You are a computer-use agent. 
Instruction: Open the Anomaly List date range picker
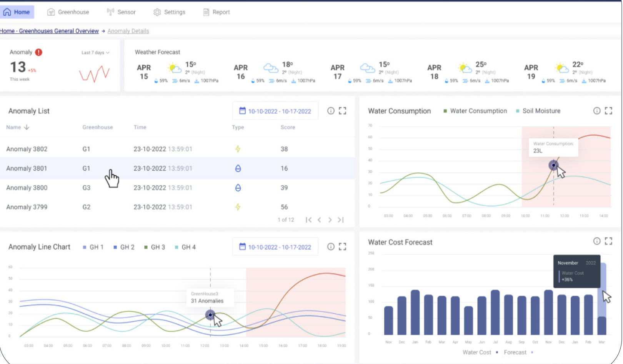[x=275, y=111]
